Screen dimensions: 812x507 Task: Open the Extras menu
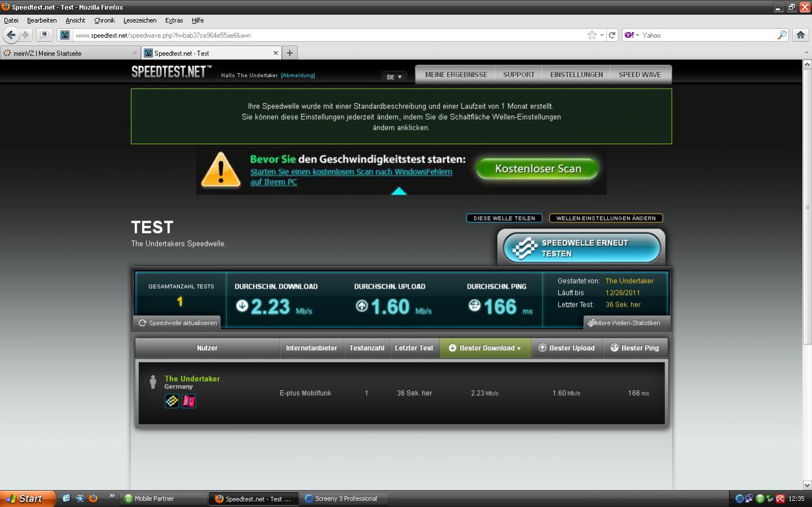pyautogui.click(x=174, y=20)
